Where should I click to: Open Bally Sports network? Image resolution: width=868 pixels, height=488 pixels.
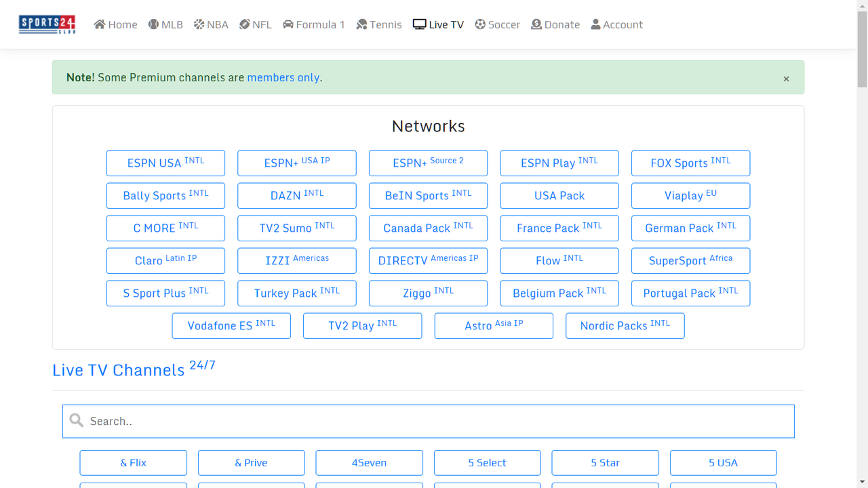coord(165,196)
